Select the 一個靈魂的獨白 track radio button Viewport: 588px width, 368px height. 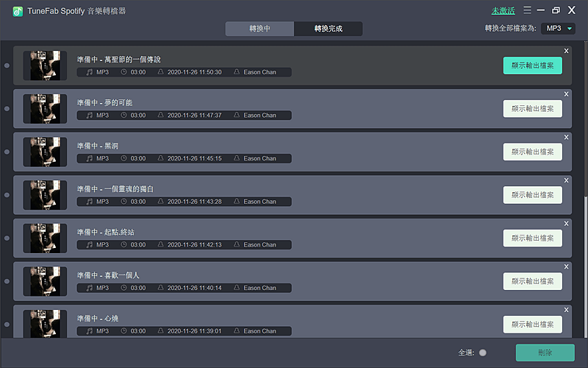point(7,195)
